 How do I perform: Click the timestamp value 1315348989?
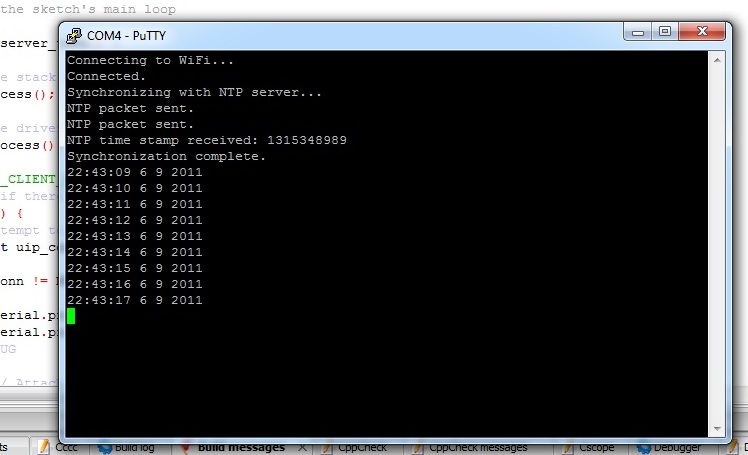(x=307, y=140)
